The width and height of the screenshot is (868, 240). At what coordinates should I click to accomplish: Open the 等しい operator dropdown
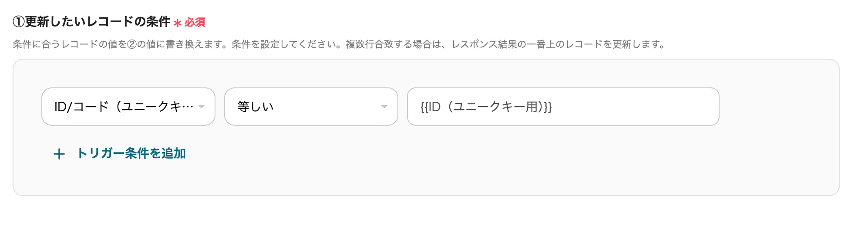click(311, 107)
